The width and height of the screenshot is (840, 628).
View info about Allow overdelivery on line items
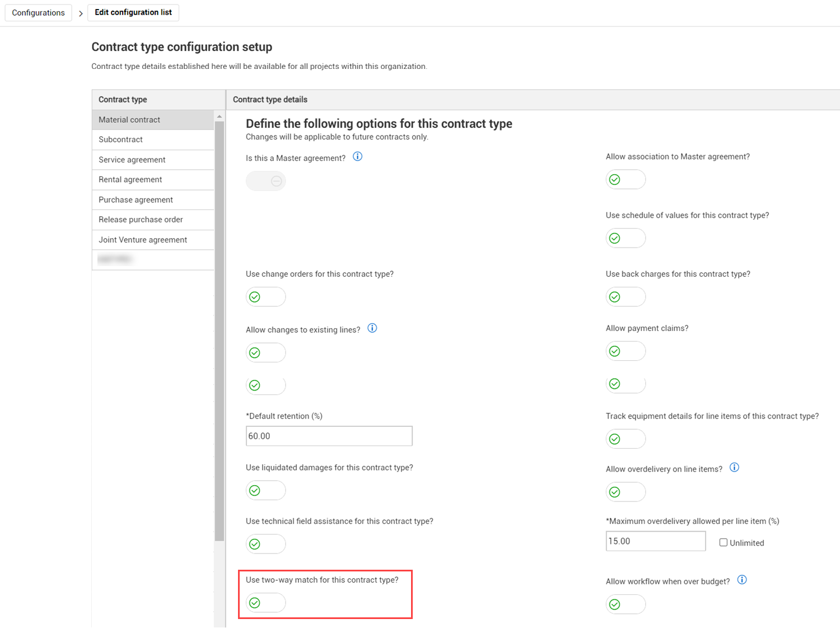pyautogui.click(x=734, y=468)
